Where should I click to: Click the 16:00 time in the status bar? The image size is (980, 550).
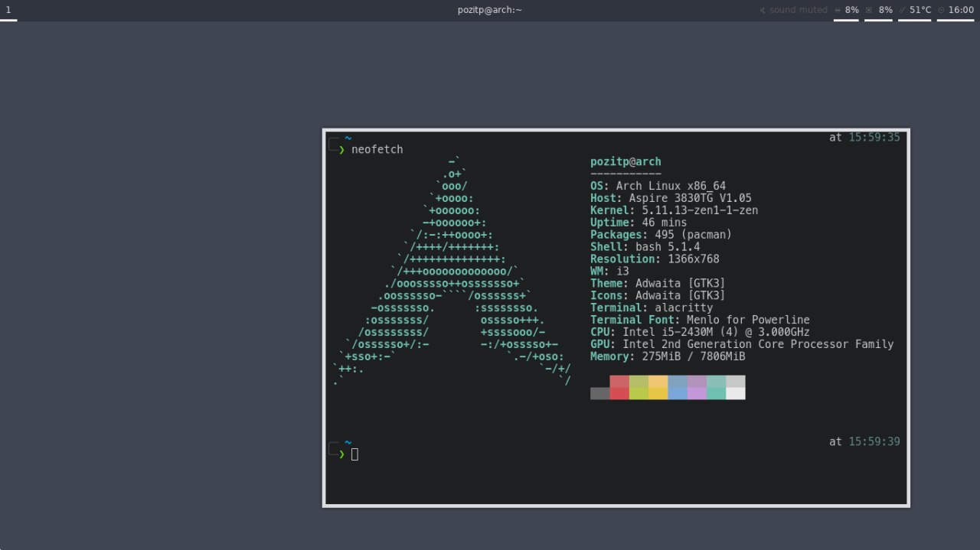coord(961,10)
